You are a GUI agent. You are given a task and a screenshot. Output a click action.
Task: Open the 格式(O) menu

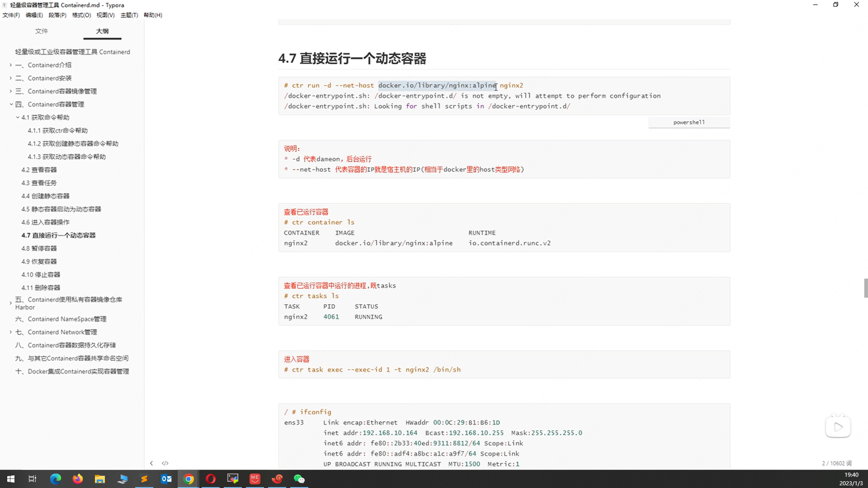(x=81, y=15)
